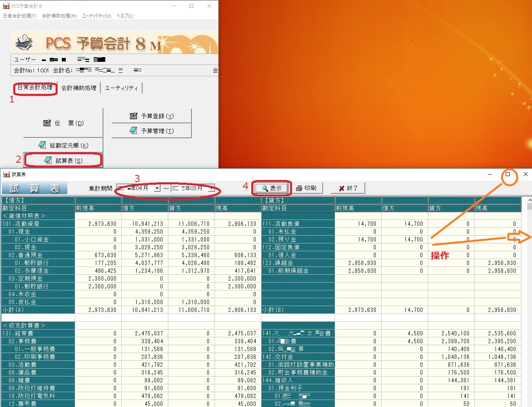This screenshot has width=532, height=407.
Task: Open the 日常会計処理(F) menu
Action: pyautogui.click(x=20, y=16)
